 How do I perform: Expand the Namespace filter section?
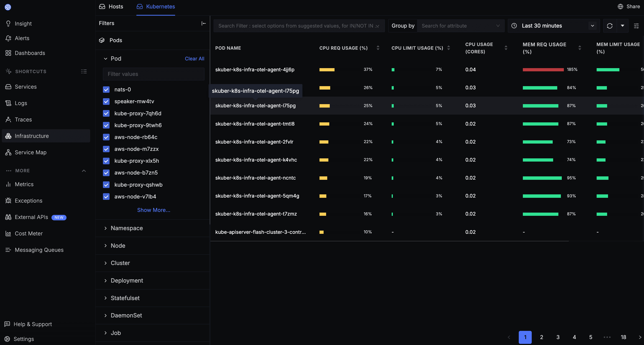click(x=127, y=228)
